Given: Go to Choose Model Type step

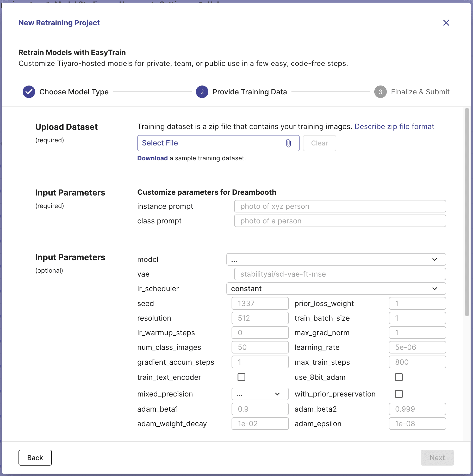Looking at the screenshot, I should click(x=74, y=92).
